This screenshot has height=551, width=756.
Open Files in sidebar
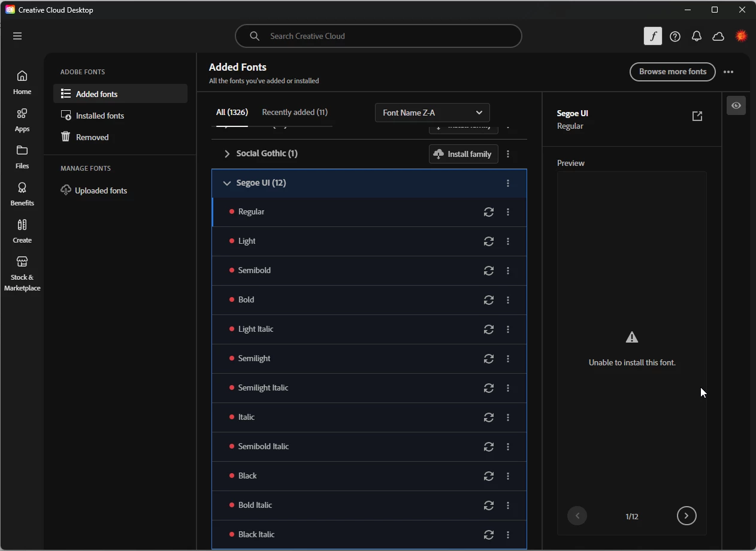22,157
